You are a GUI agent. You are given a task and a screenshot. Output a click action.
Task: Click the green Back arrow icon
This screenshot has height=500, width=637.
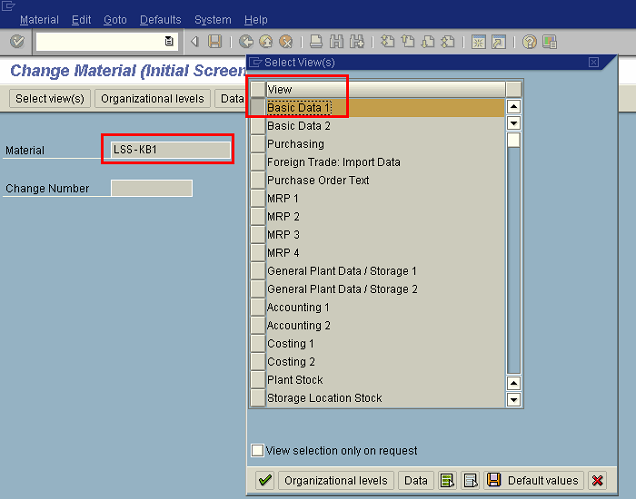pyautogui.click(x=246, y=42)
